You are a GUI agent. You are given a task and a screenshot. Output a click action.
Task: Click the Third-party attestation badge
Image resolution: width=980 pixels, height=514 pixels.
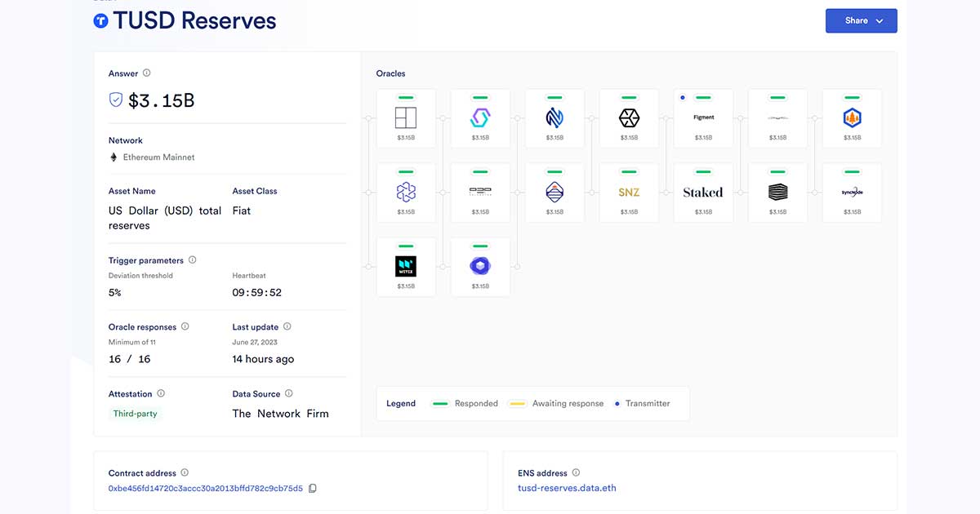point(136,414)
